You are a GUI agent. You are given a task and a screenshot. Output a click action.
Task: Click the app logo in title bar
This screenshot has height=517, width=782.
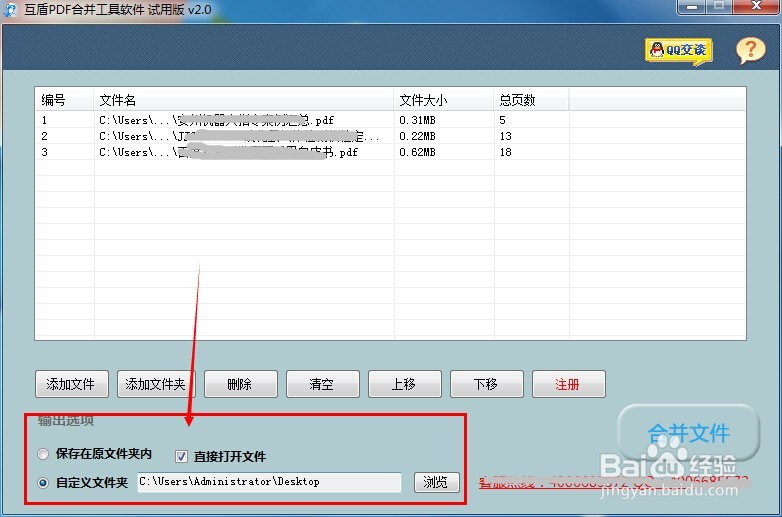[x=9, y=9]
